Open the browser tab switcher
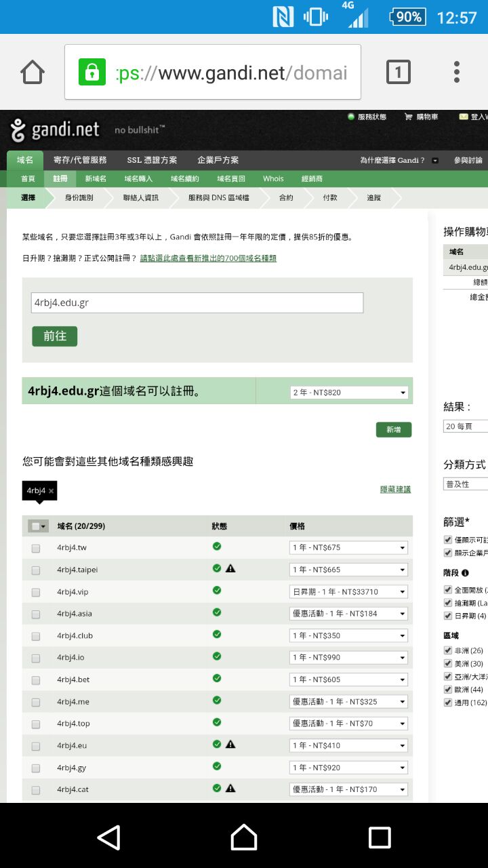Image resolution: width=488 pixels, height=868 pixels. (399, 72)
